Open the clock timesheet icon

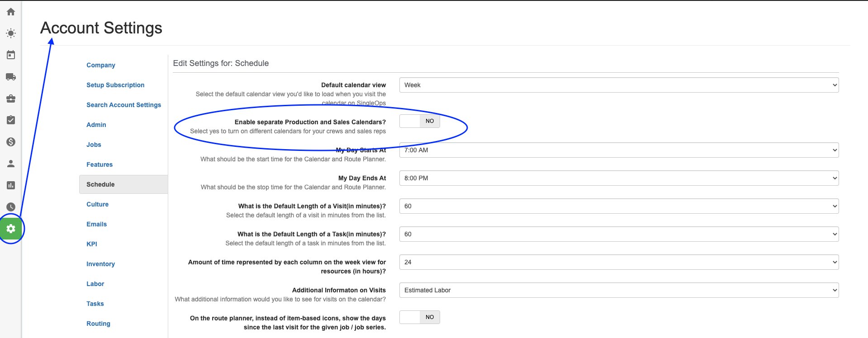click(x=11, y=207)
